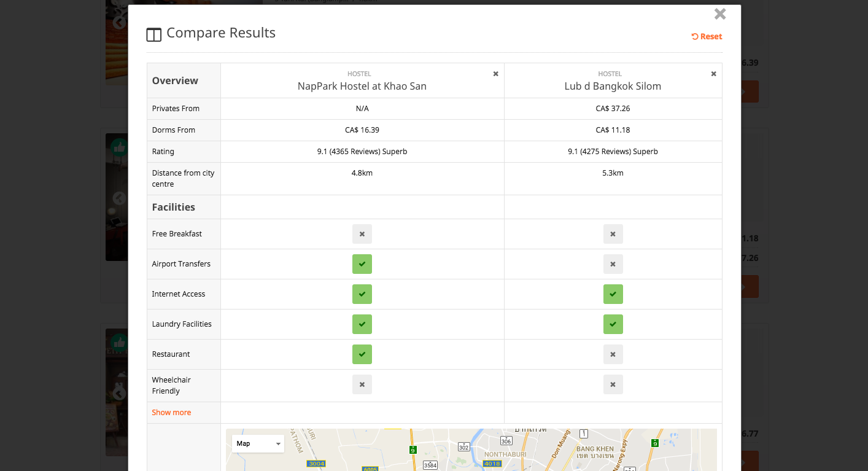Click the Overview section heading
The image size is (868, 471).
175,80
